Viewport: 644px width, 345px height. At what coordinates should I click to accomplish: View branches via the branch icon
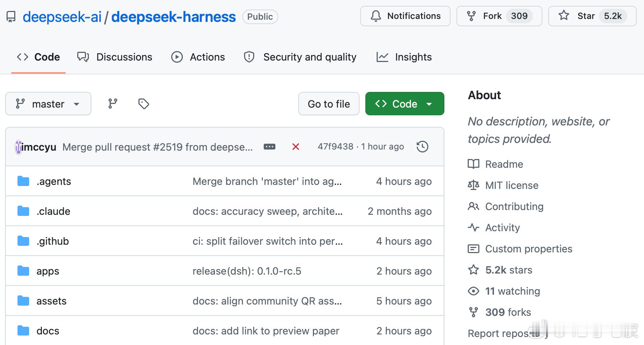(113, 104)
